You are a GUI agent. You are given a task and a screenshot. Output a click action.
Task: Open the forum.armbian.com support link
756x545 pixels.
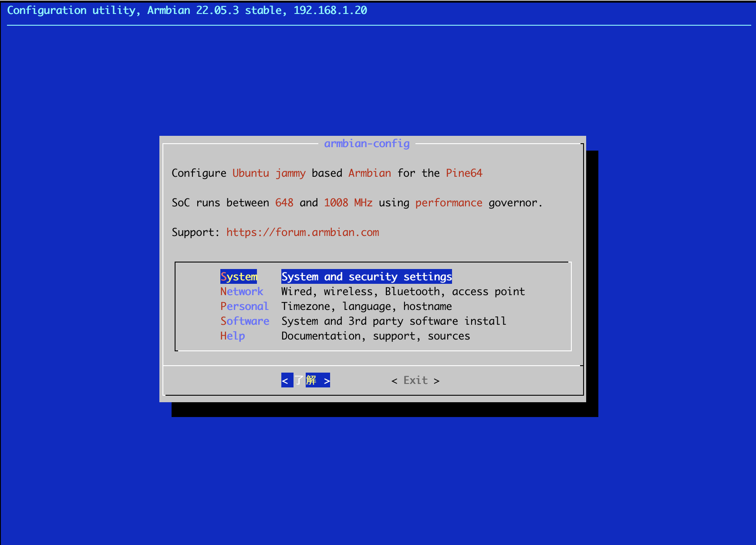tap(303, 232)
